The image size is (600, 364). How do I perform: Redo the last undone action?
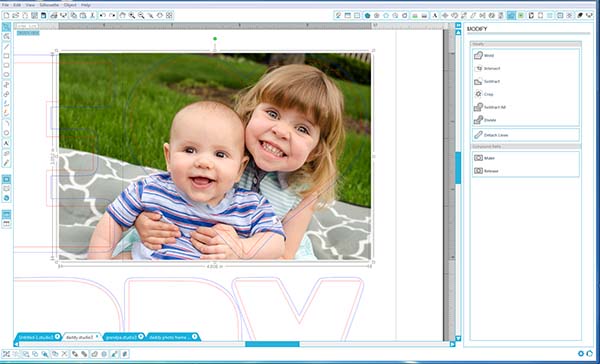point(112,16)
